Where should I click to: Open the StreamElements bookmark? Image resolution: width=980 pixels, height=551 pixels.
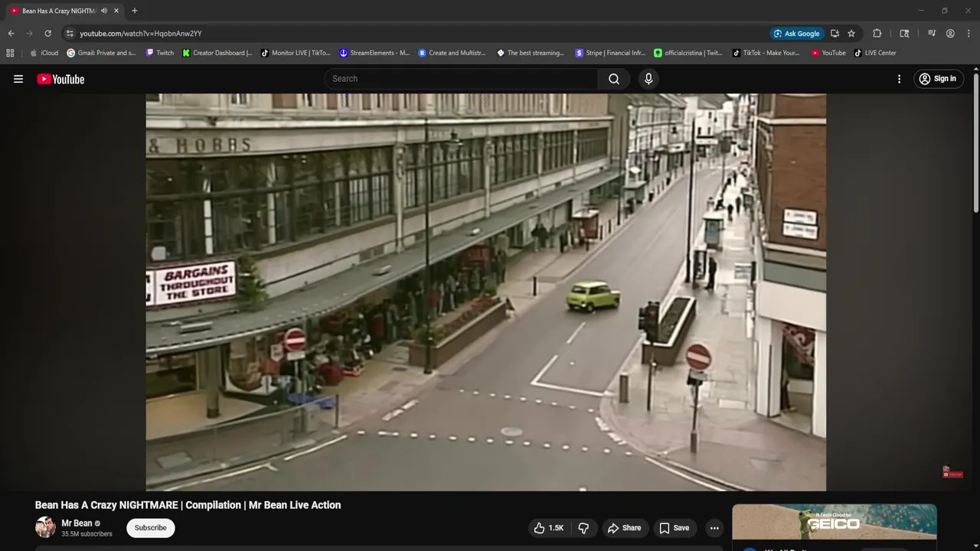[374, 53]
